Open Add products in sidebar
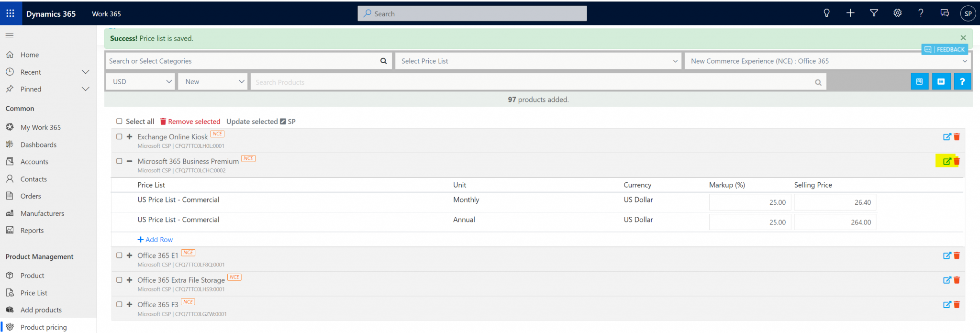 41,310
